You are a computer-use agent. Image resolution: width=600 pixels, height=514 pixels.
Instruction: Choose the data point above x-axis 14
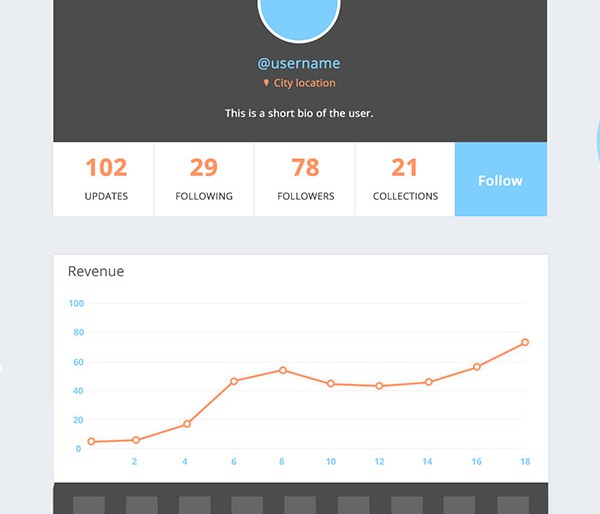pos(428,382)
